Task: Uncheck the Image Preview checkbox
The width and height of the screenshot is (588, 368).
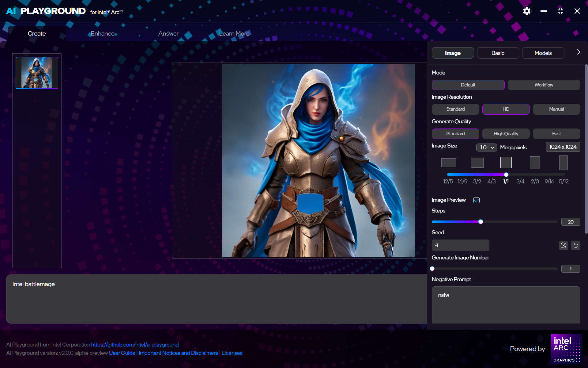Action: click(477, 200)
